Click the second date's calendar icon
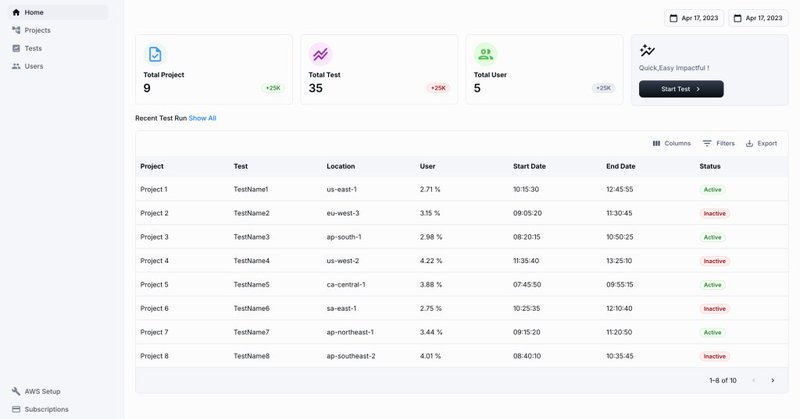The width and height of the screenshot is (800, 419). 738,18
